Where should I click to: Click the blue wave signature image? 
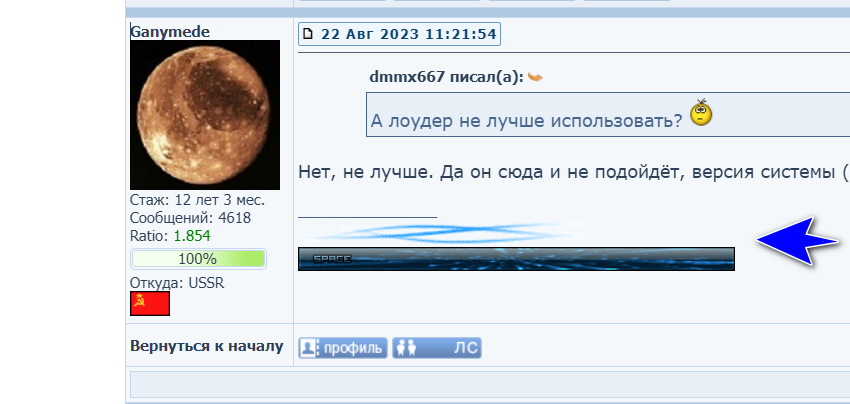(x=442, y=232)
